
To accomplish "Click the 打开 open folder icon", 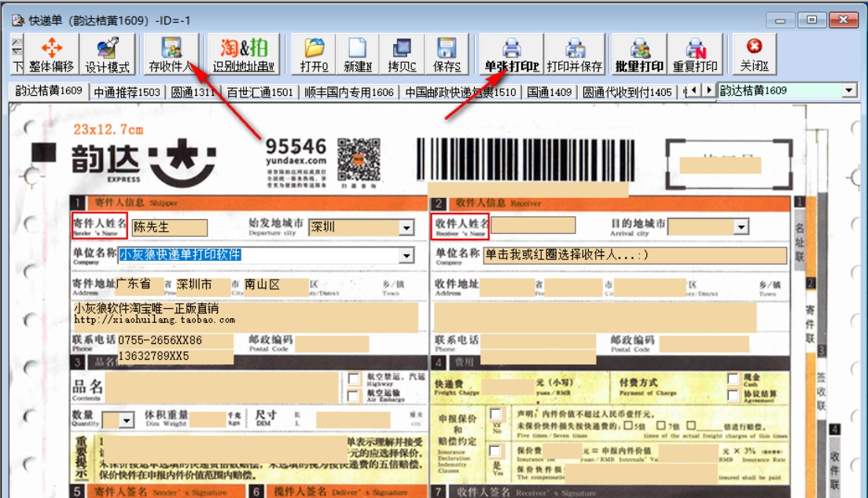I will [x=314, y=55].
